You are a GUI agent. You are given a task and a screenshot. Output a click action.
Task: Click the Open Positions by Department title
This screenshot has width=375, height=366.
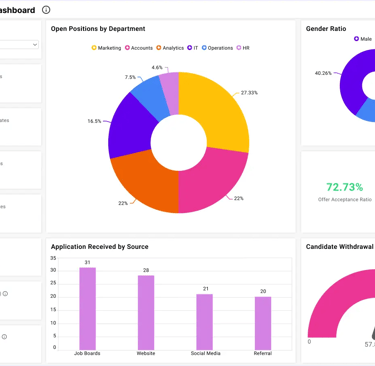[x=98, y=29]
